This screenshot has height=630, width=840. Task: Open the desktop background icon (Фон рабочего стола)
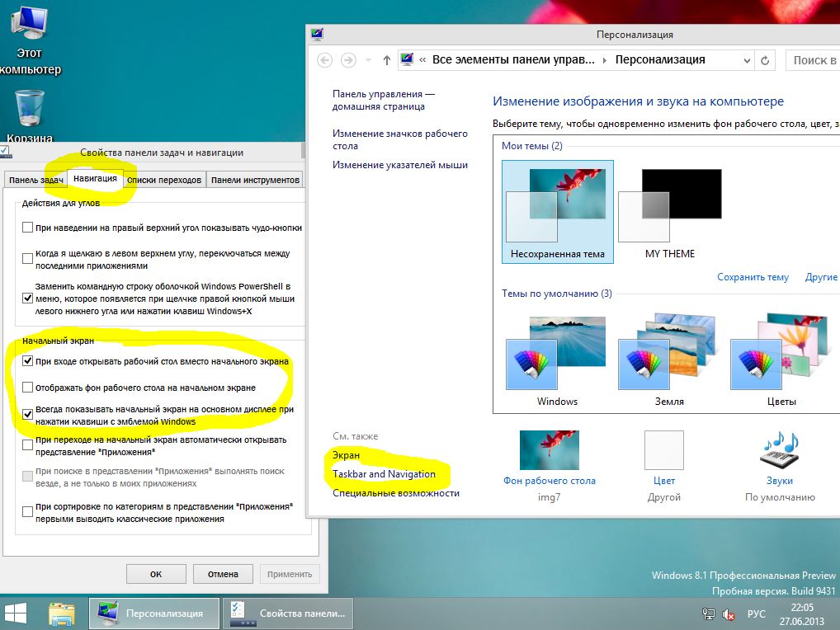[549, 450]
